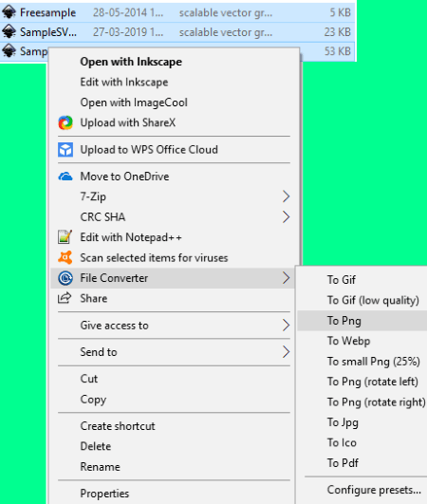
Task: Click the Share arrow icon
Action: (65, 298)
